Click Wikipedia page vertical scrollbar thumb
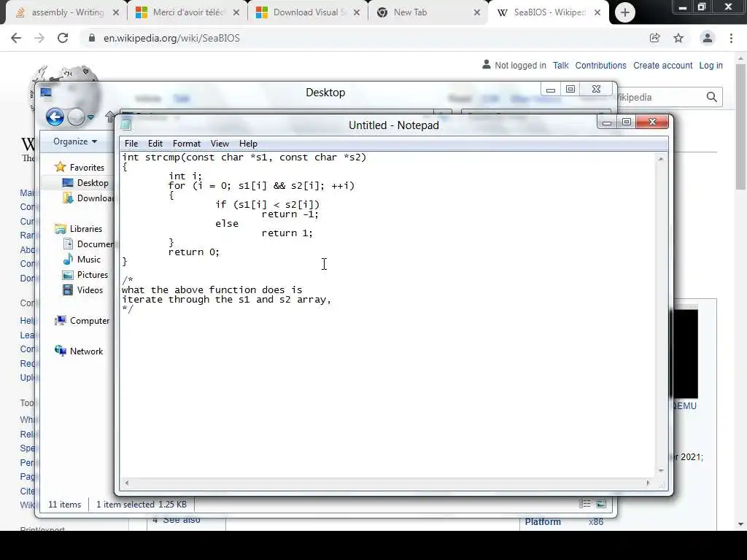The width and height of the screenshot is (747, 560). click(x=740, y=126)
